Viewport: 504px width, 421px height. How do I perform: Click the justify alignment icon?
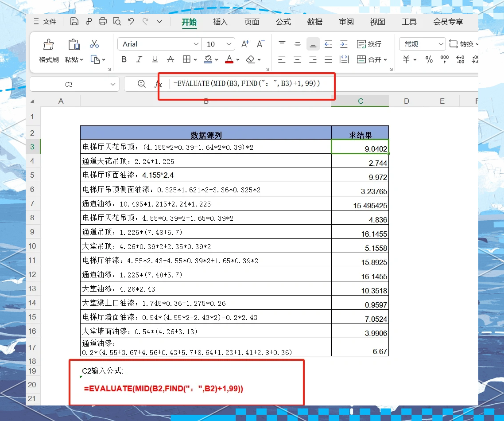coord(328,59)
